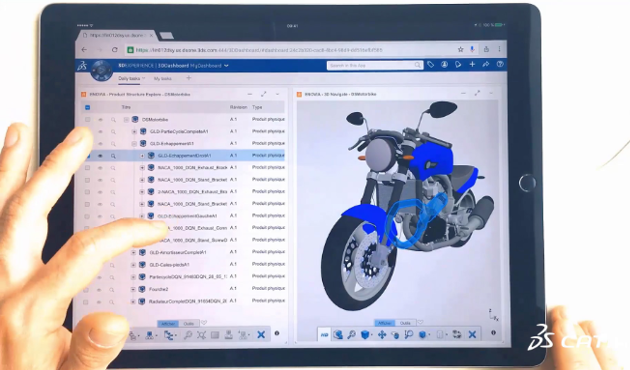
Task: Collapse the OSMotorbike root tree node
Action: pos(126,119)
